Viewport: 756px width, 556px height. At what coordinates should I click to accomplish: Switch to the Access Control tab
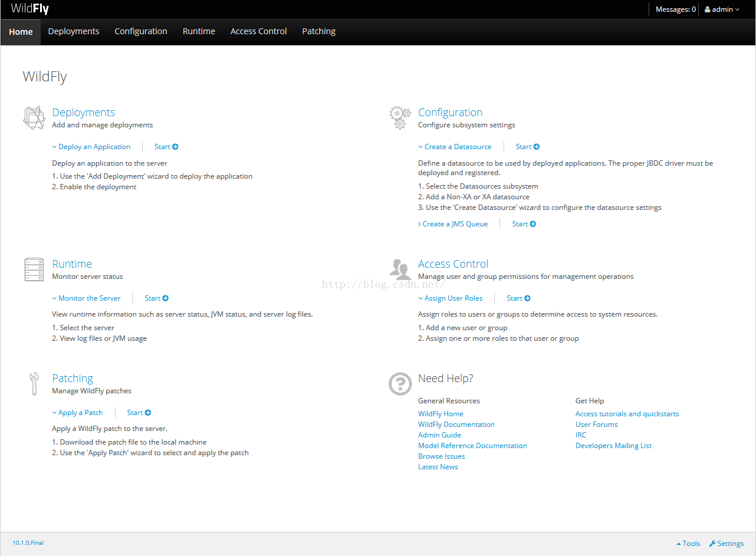click(x=259, y=32)
